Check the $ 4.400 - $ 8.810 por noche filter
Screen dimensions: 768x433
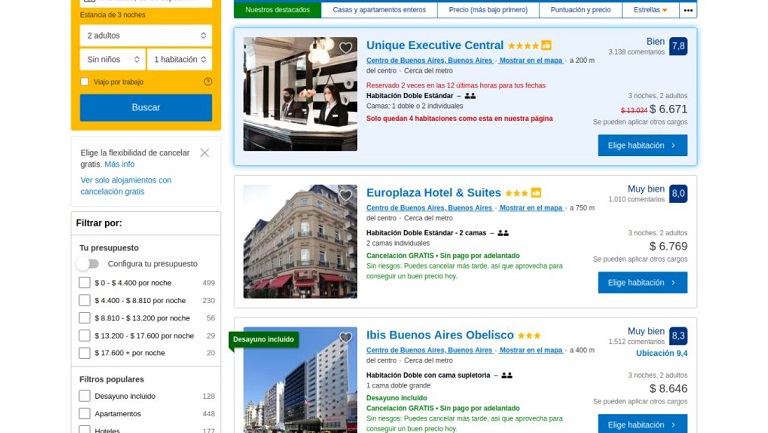click(x=85, y=300)
